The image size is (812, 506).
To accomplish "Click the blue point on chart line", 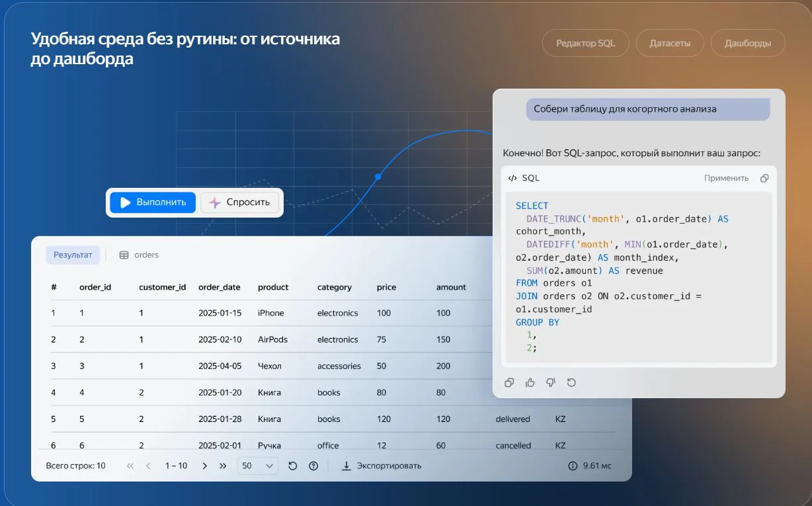I will [378, 177].
